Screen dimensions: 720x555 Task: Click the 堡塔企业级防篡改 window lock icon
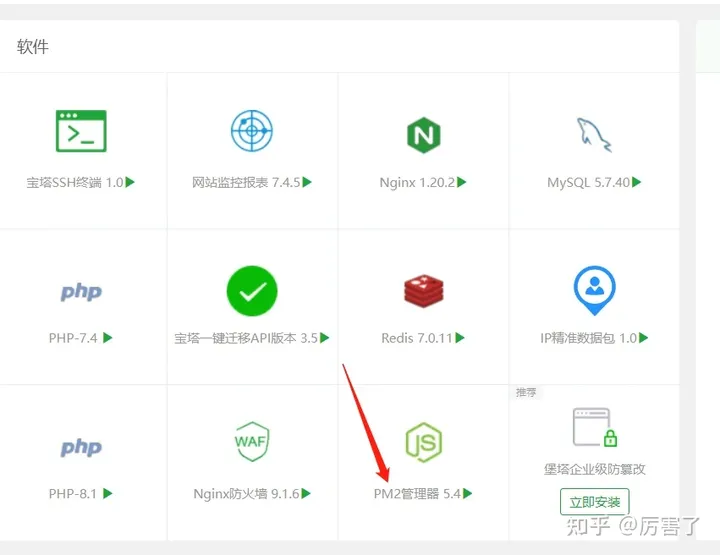(x=595, y=427)
